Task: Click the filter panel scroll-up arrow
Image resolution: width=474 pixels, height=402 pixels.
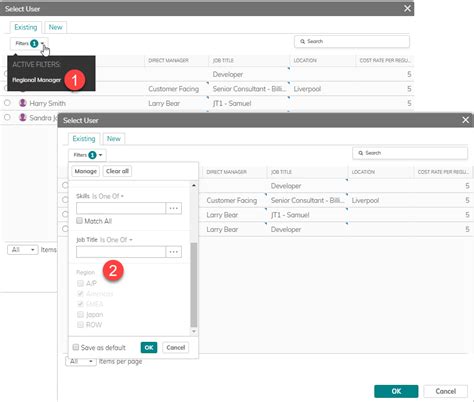Action: pos(194,185)
